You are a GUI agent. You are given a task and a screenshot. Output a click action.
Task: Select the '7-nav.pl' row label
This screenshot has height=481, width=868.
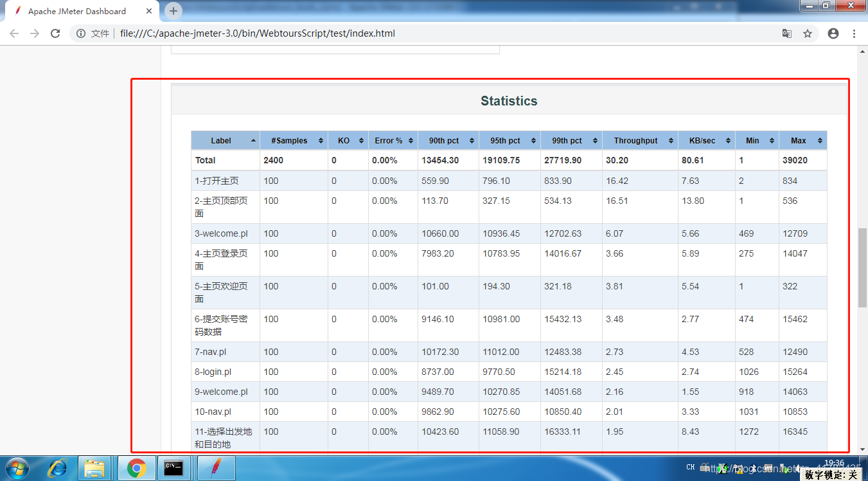pyautogui.click(x=210, y=352)
